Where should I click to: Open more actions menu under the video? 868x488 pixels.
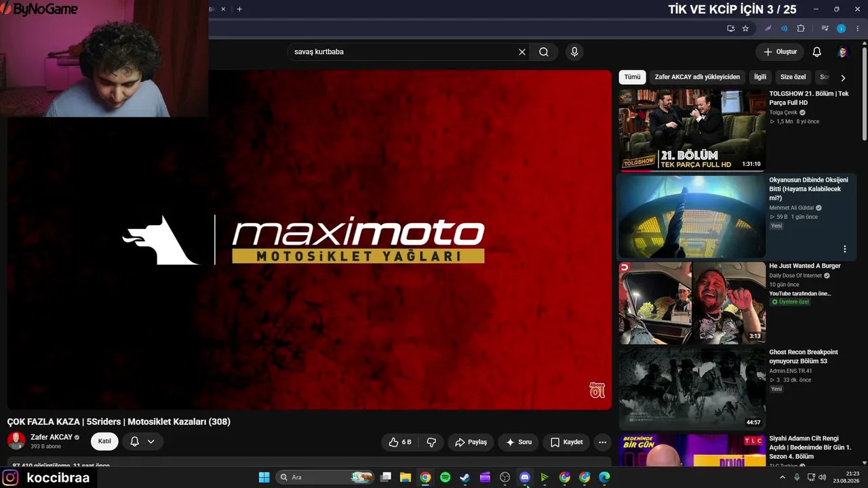click(x=602, y=442)
